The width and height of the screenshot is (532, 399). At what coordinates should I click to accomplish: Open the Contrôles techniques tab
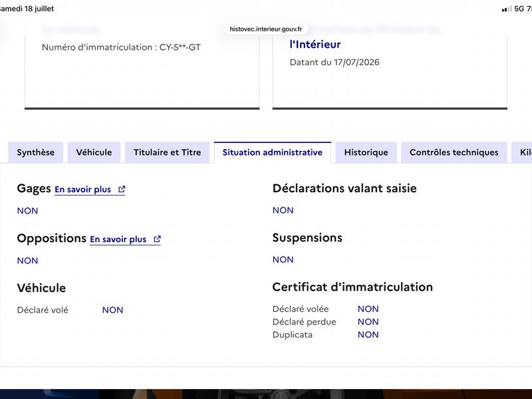[454, 152]
